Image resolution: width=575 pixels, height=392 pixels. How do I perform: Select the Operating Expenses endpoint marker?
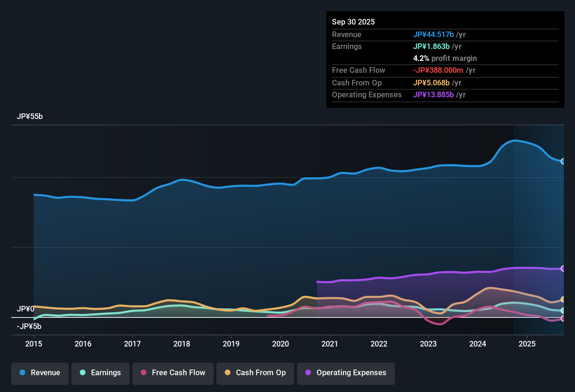[x=563, y=269]
